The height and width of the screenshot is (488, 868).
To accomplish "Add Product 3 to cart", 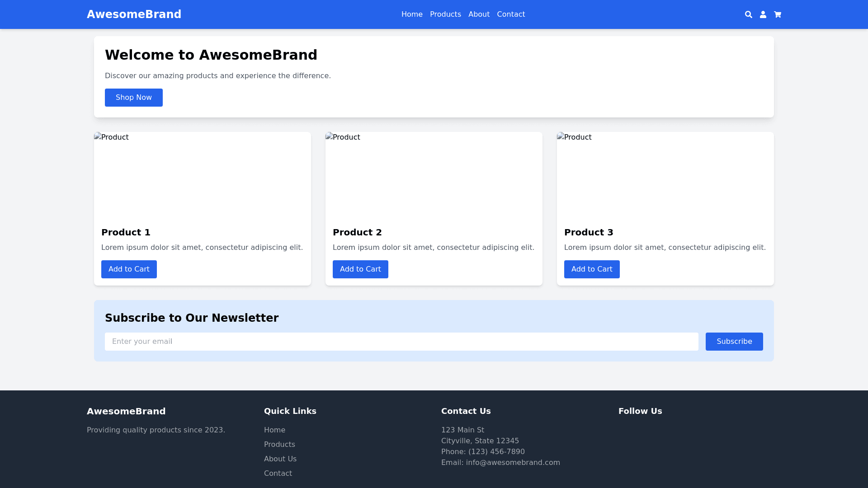I will (592, 269).
